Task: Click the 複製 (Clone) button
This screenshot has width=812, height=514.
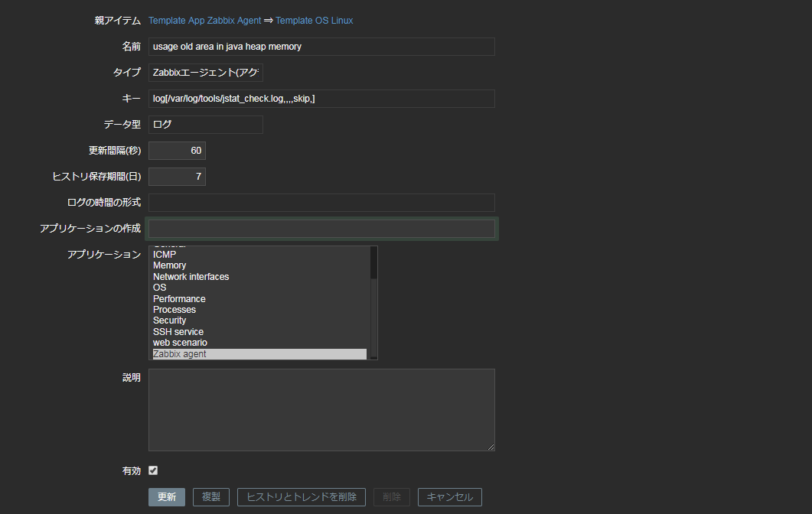Action: tap(210, 496)
